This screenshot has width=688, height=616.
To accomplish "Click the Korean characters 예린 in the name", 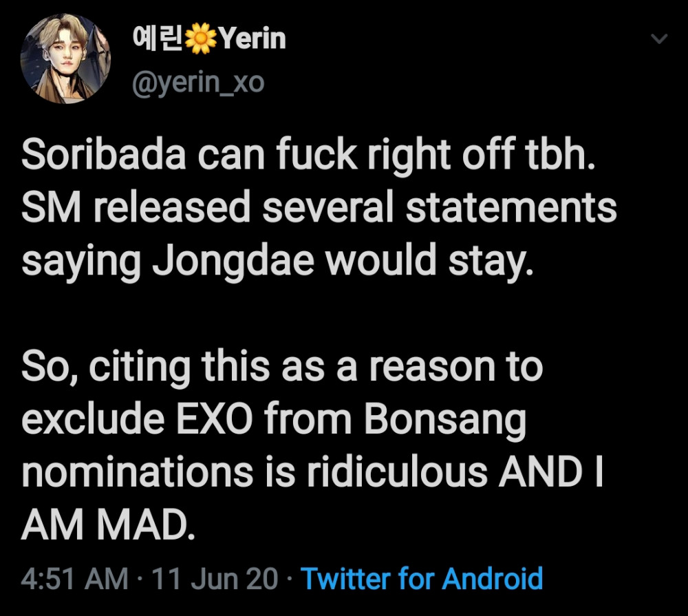I will (158, 39).
